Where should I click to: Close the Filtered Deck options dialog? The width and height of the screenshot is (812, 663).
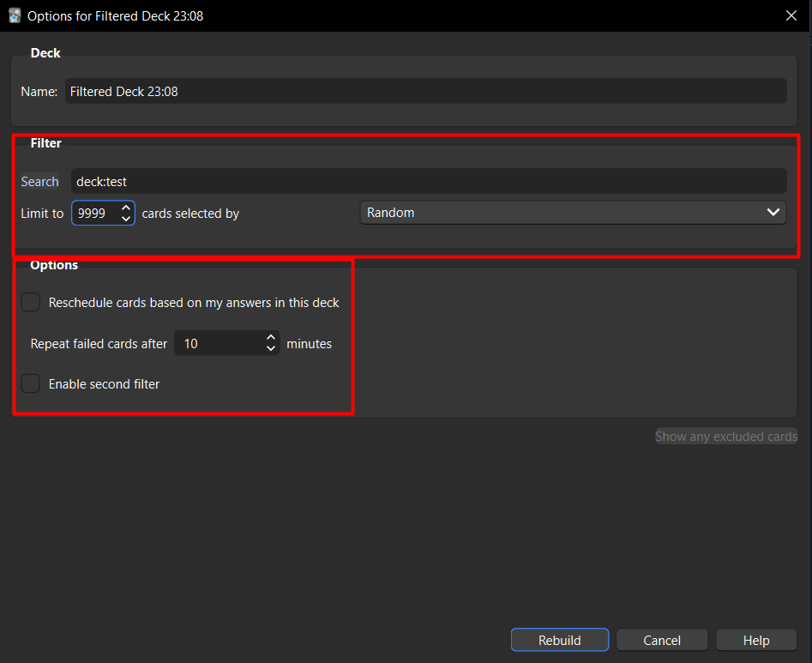click(791, 15)
